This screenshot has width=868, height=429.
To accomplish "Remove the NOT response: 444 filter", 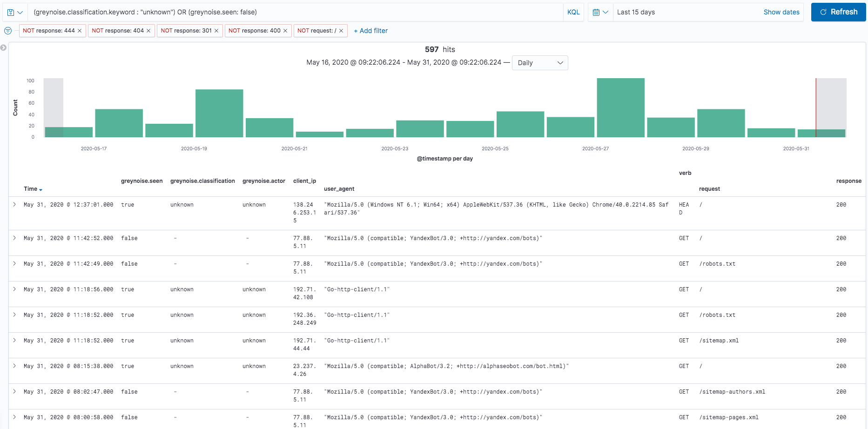I will 80,31.
